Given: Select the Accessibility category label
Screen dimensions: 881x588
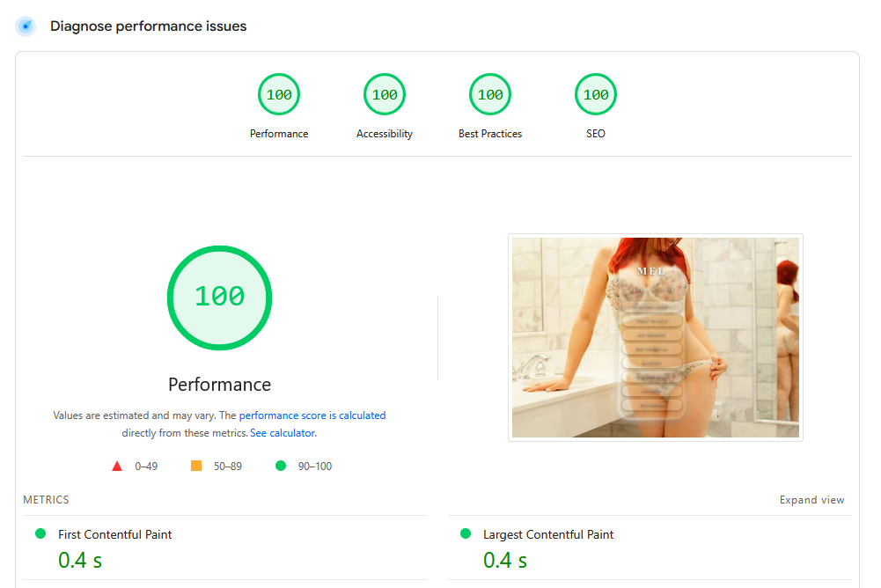Looking at the screenshot, I should click(385, 134).
